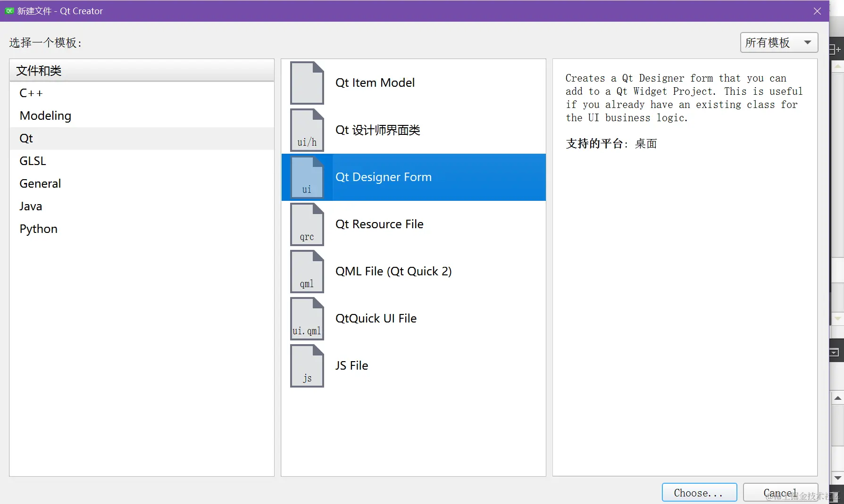Select the Java category
This screenshot has height=504, width=844.
142,207
